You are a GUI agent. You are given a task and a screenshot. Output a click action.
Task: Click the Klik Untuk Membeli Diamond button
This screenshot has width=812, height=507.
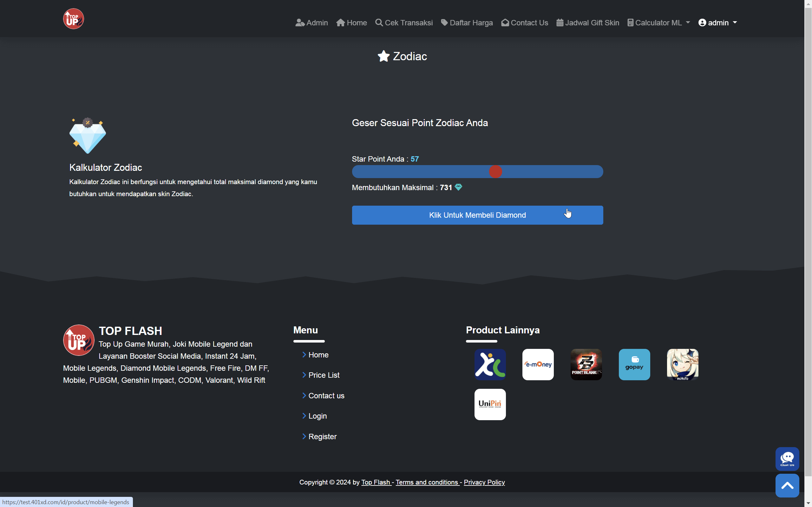[477, 215]
